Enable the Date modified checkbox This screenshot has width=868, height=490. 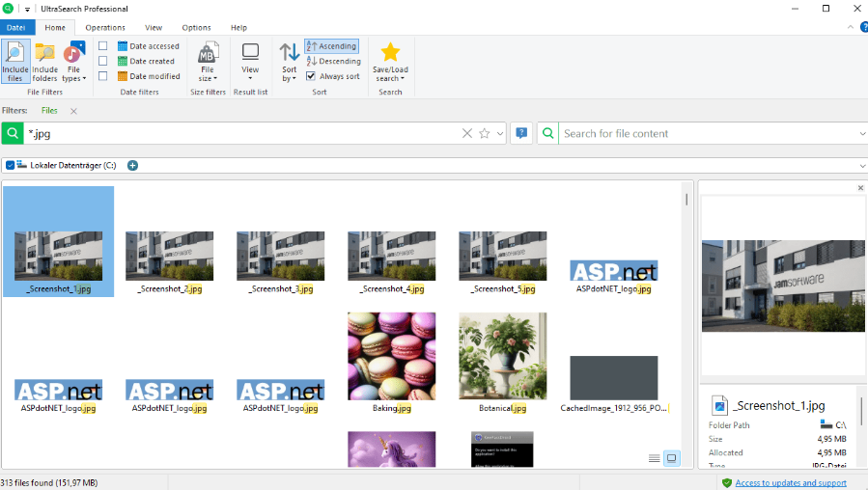[x=103, y=76]
